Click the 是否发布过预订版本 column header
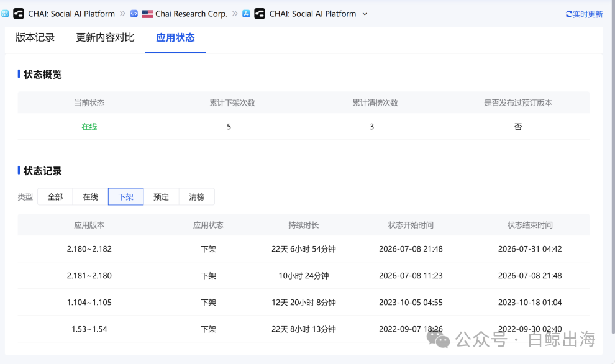Viewport: 615px width, 364px height. 517,102
